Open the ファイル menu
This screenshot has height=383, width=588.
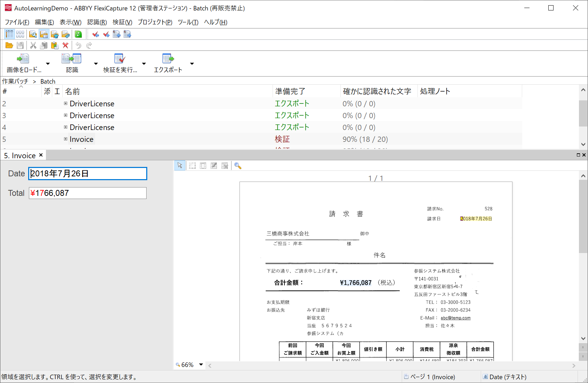[x=17, y=22]
